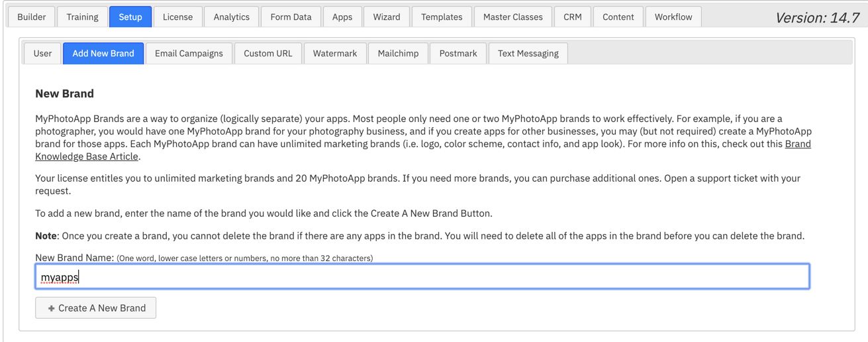Open the Builder tab

tap(32, 17)
